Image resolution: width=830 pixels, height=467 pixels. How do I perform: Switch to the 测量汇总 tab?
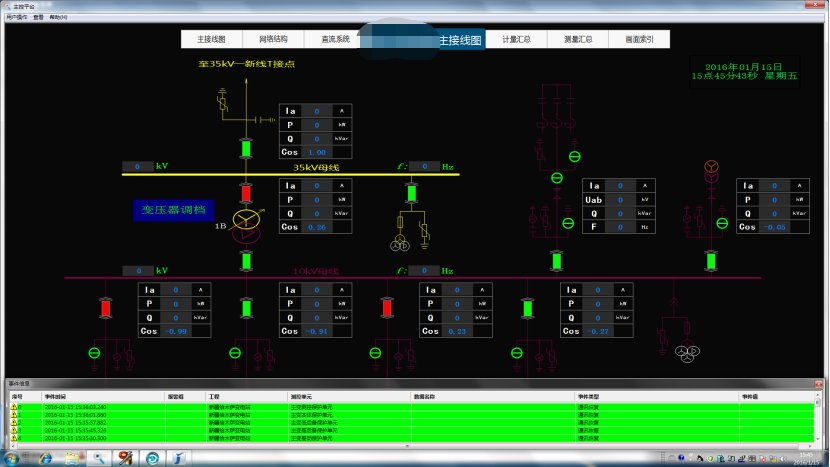click(578, 39)
